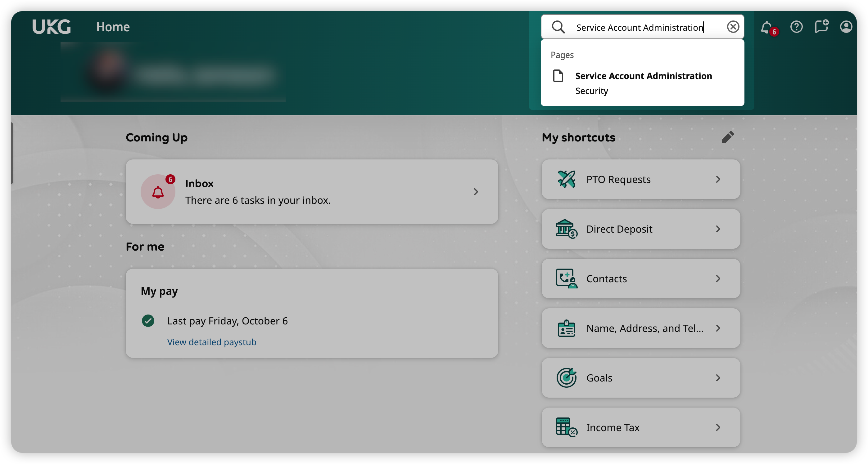Screen dimensions: 868x464
Task: Edit My shortcuts with pencil icon
Action: [x=727, y=137]
